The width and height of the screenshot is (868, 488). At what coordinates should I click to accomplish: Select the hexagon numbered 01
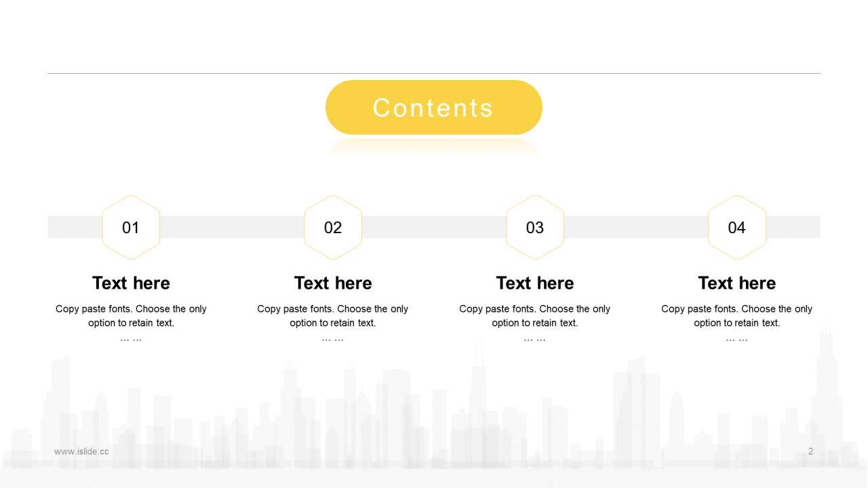pyautogui.click(x=131, y=227)
